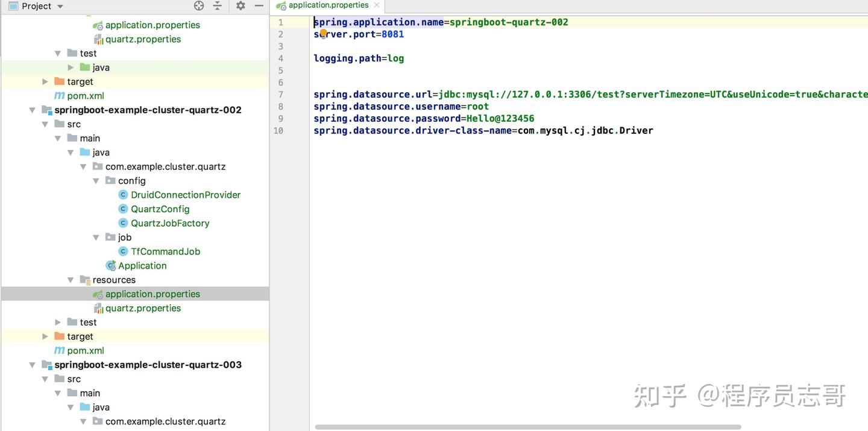Select DruidConnectionProvider class in tree
Image resolution: width=868 pixels, height=431 pixels.
(x=186, y=195)
